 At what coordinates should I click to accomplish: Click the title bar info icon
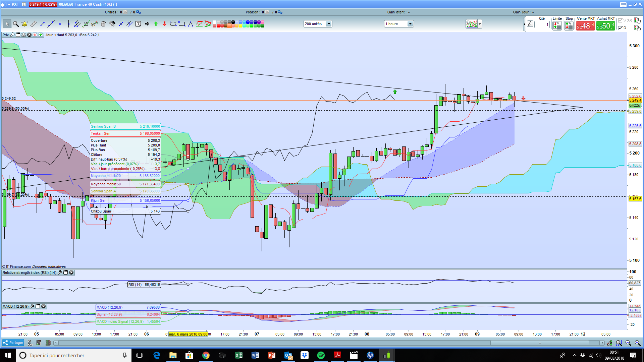[x=24, y=4]
